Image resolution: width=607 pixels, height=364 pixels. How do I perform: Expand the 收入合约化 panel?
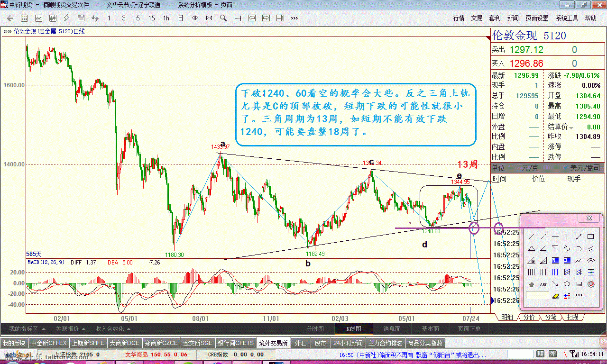point(113,328)
